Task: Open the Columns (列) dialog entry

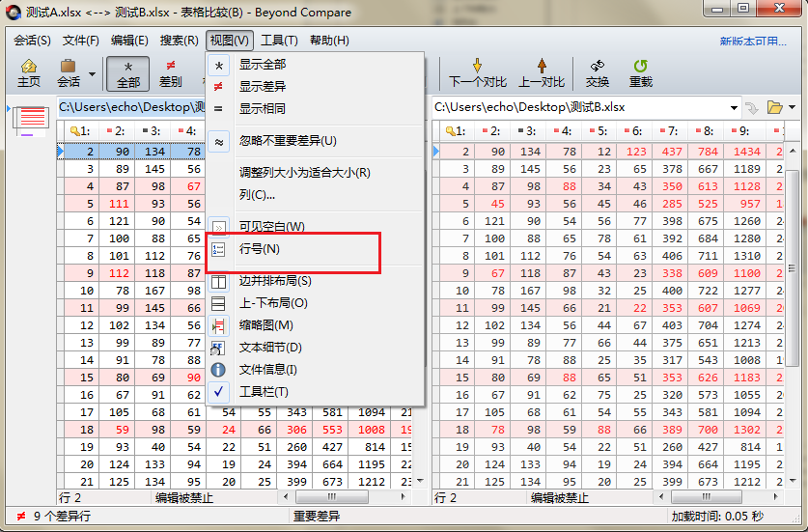Action: click(x=315, y=195)
